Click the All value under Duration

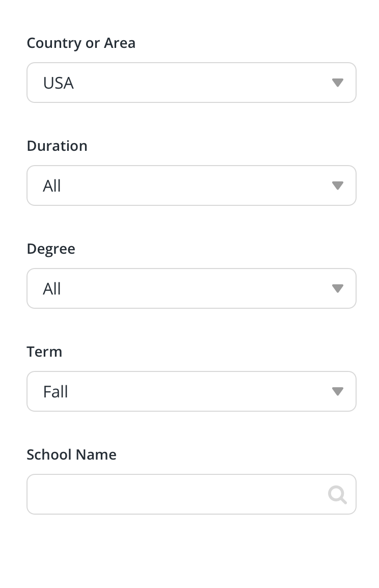point(52,186)
